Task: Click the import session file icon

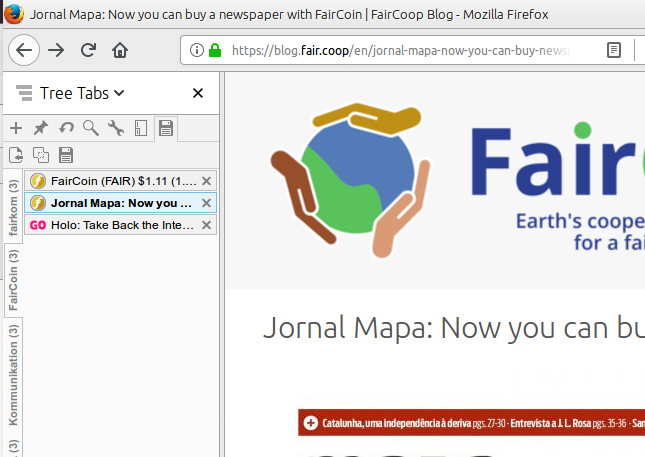Action: [16, 155]
